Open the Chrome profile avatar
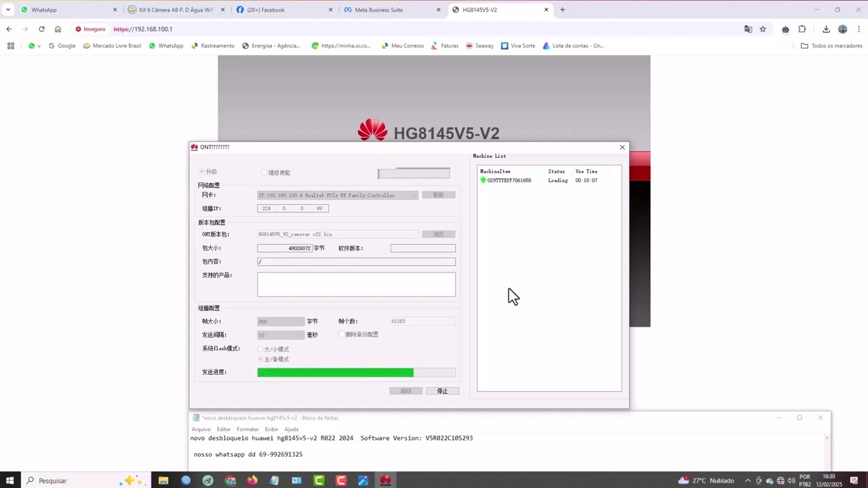This screenshot has height=488, width=868. pos(843,29)
